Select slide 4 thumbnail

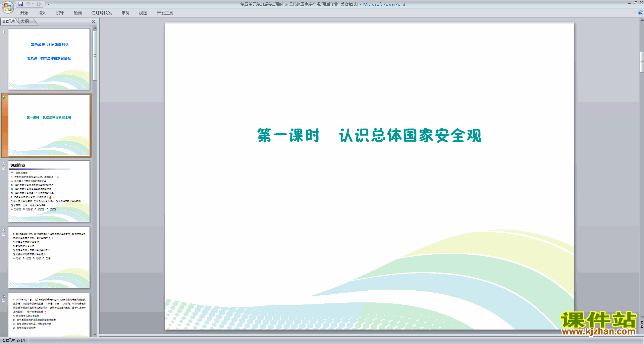click(49, 257)
